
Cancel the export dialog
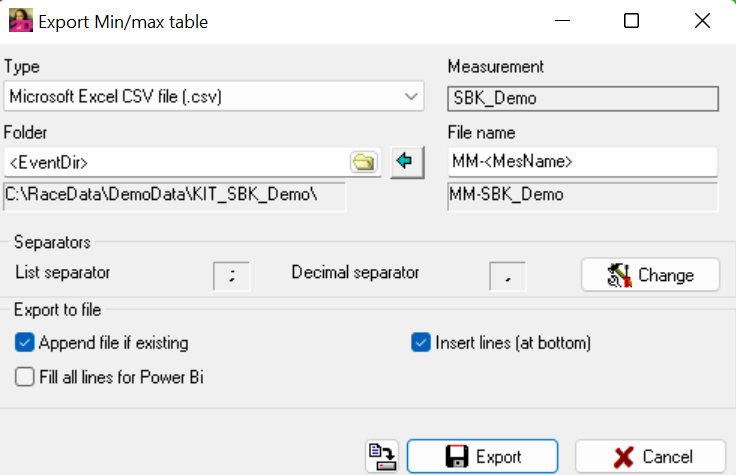[x=650, y=457]
